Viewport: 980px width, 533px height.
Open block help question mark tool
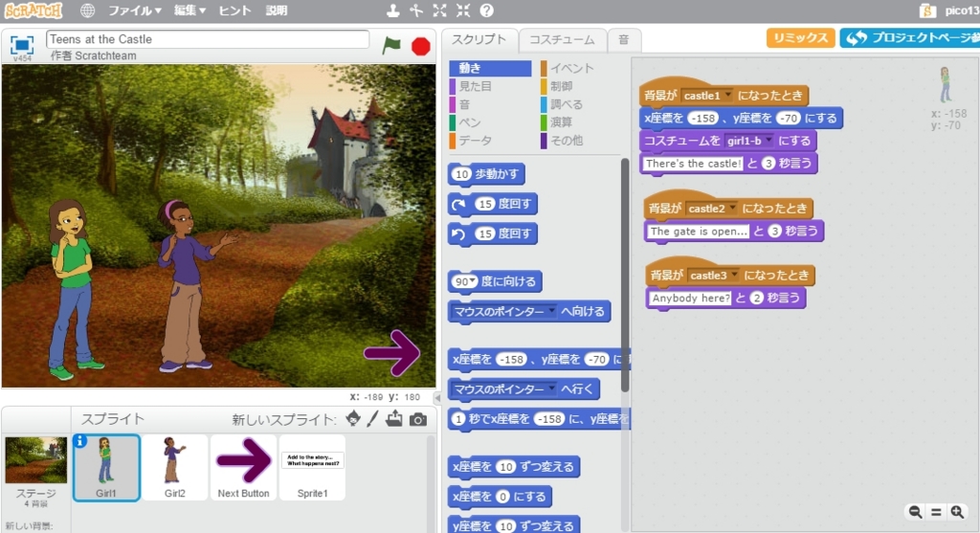487,11
